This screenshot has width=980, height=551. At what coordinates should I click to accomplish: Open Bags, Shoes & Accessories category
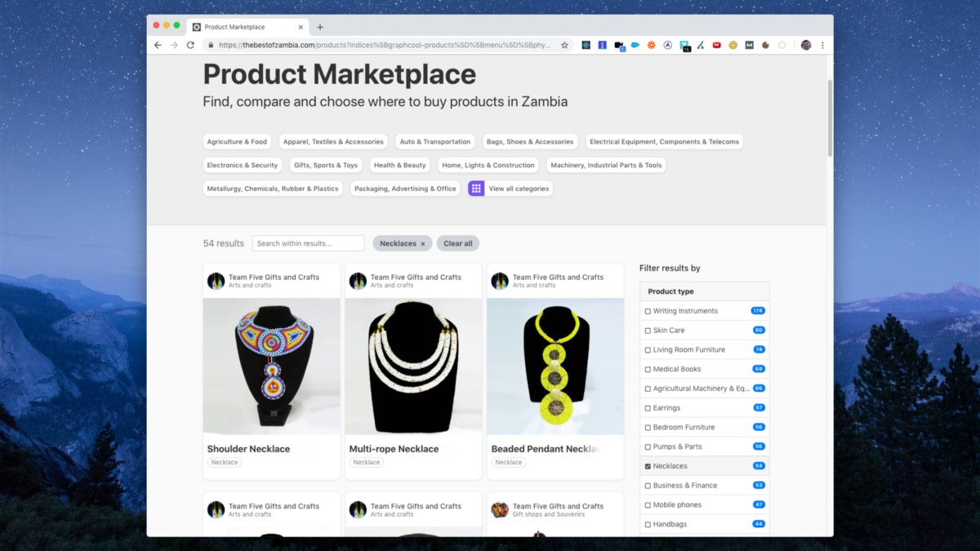530,142
